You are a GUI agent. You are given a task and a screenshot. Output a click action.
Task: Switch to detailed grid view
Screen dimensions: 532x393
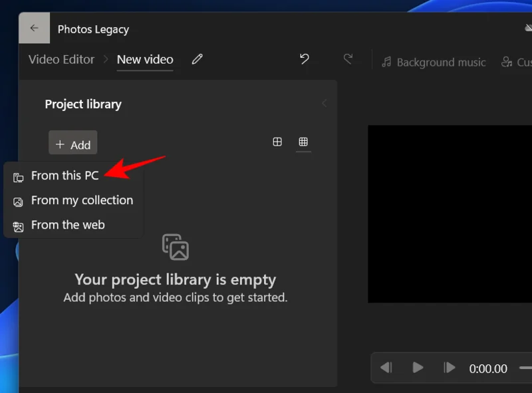click(277, 142)
